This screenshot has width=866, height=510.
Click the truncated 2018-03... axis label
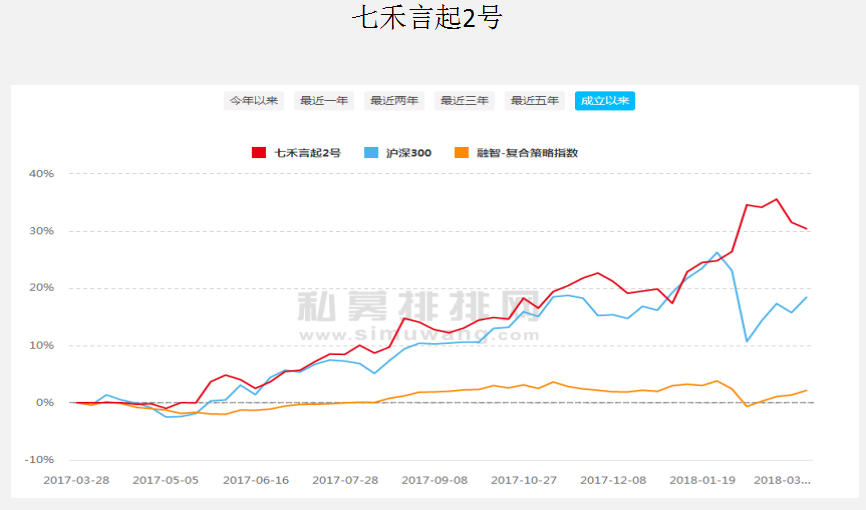coord(782,480)
